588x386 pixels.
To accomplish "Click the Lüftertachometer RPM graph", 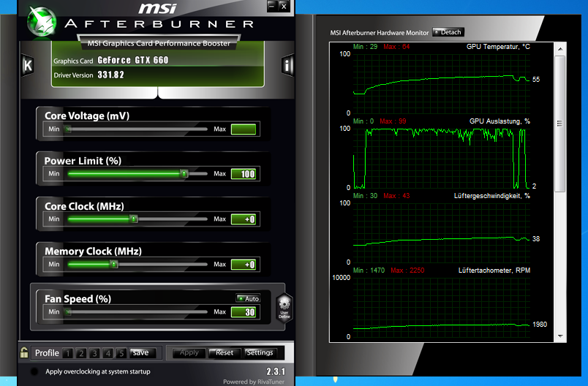I will tap(442, 307).
